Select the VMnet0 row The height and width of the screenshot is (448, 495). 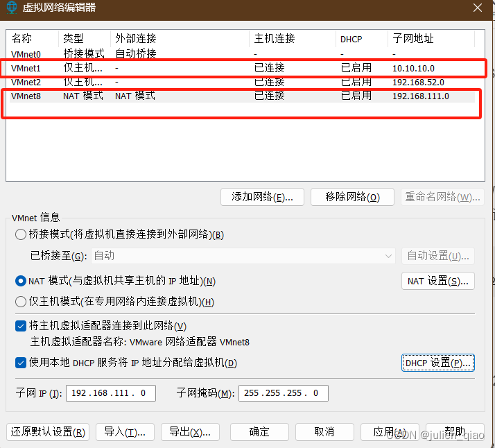coord(243,54)
